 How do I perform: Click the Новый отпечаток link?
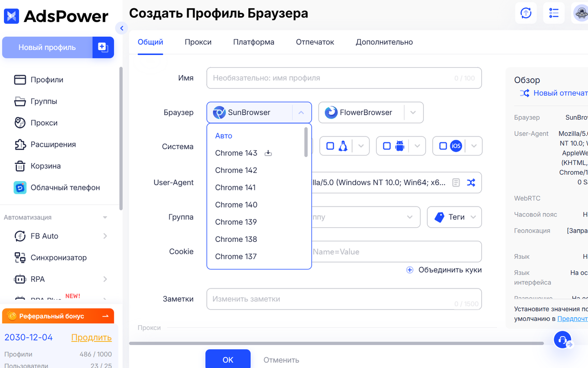561,93
